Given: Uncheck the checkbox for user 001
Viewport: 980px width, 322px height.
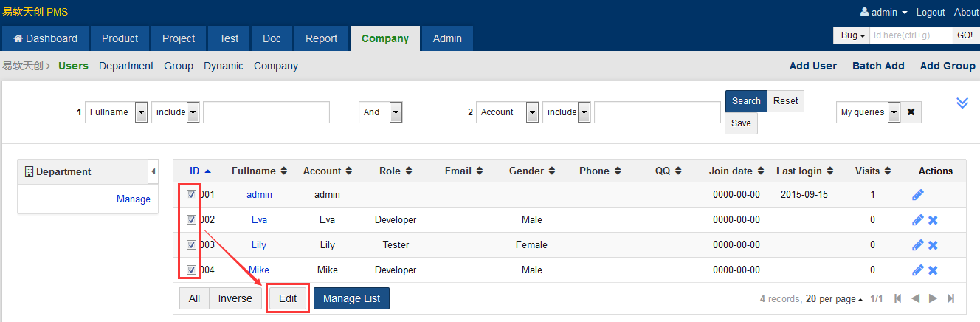Looking at the screenshot, I should tap(191, 195).
